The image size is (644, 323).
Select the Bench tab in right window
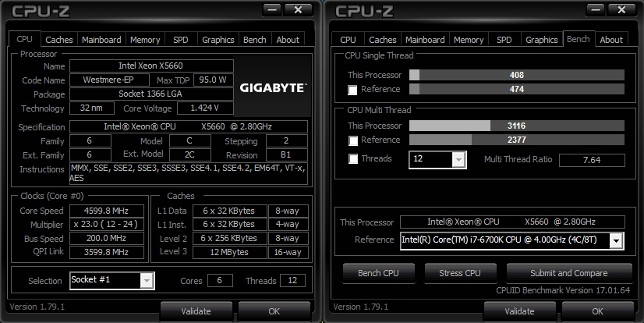(579, 39)
